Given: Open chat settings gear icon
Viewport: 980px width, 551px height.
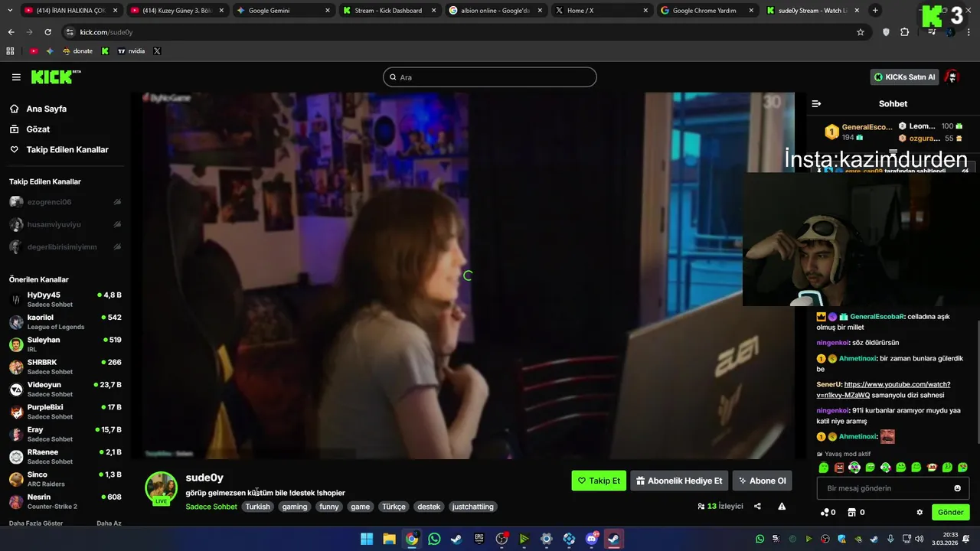Looking at the screenshot, I should tap(920, 512).
